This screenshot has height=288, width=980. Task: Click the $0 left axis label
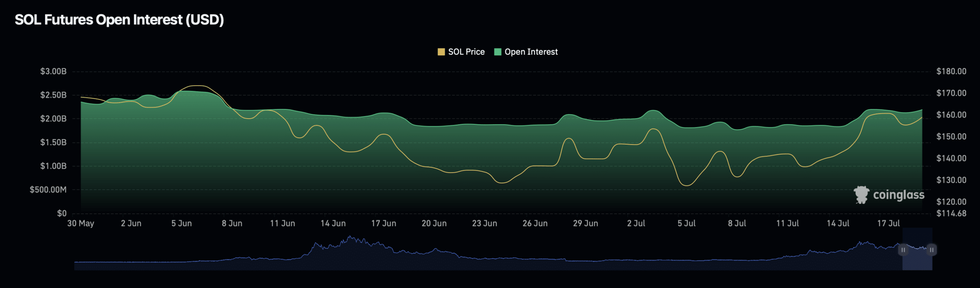click(62, 213)
